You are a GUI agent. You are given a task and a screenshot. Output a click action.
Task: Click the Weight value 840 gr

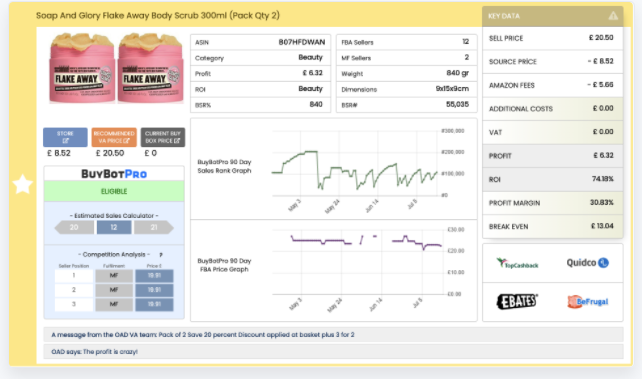[458, 73]
